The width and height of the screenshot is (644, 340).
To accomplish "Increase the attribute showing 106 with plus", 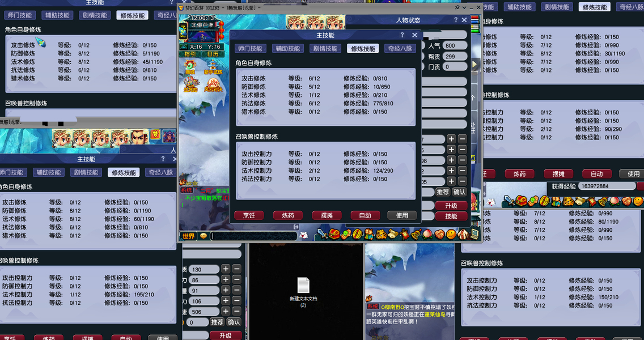I will pos(226,301).
